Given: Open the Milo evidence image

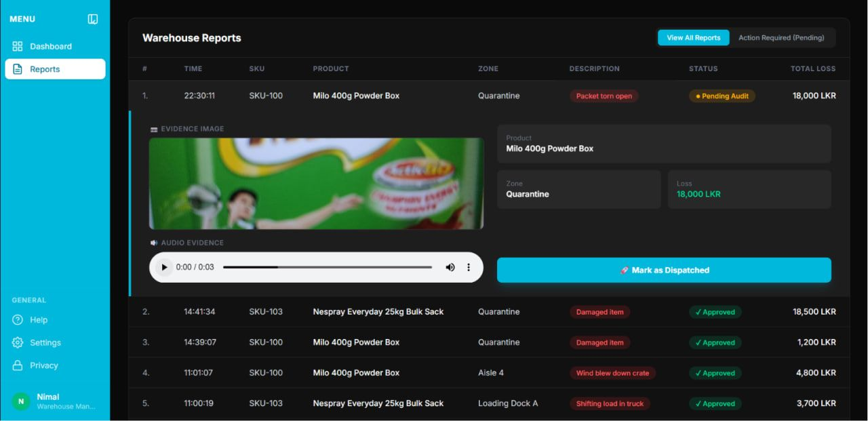Looking at the screenshot, I should 316,184.
